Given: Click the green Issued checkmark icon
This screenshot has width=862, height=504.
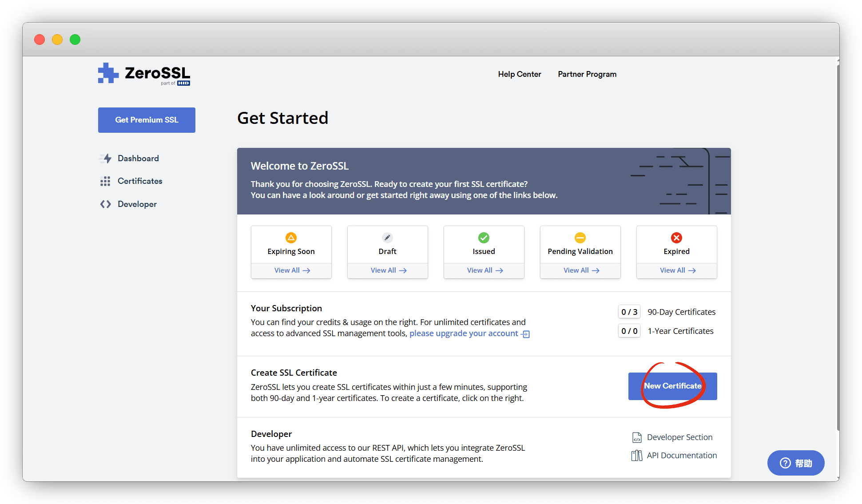Looking at the screenshot, I should pyautogui.click(x=484, y=238).
